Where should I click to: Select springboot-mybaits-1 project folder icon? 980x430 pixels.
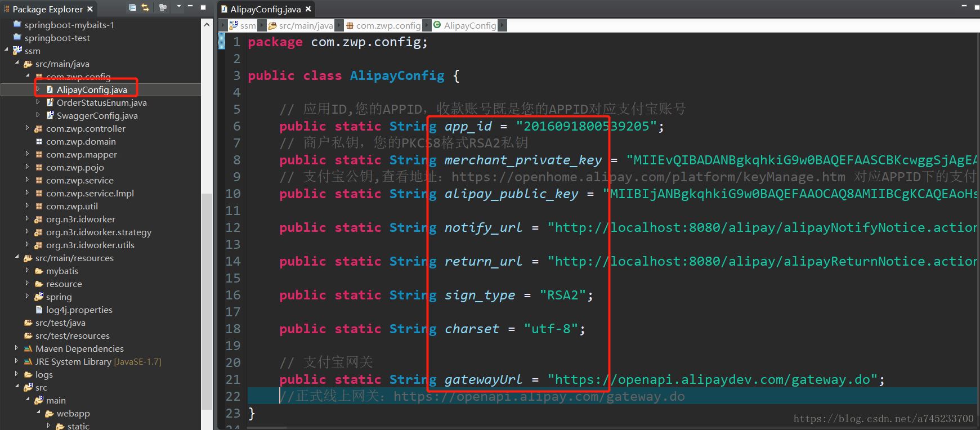[x=17, y=24]
